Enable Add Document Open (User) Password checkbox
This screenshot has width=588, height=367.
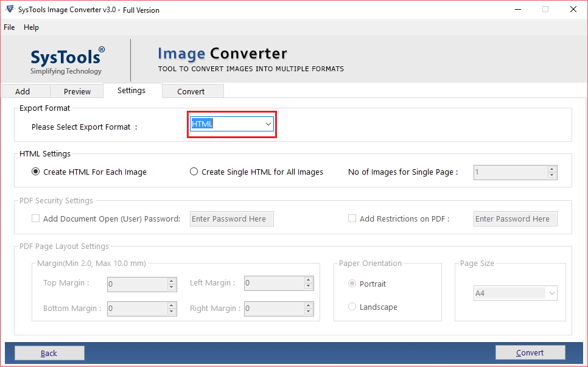pos(35,218)
